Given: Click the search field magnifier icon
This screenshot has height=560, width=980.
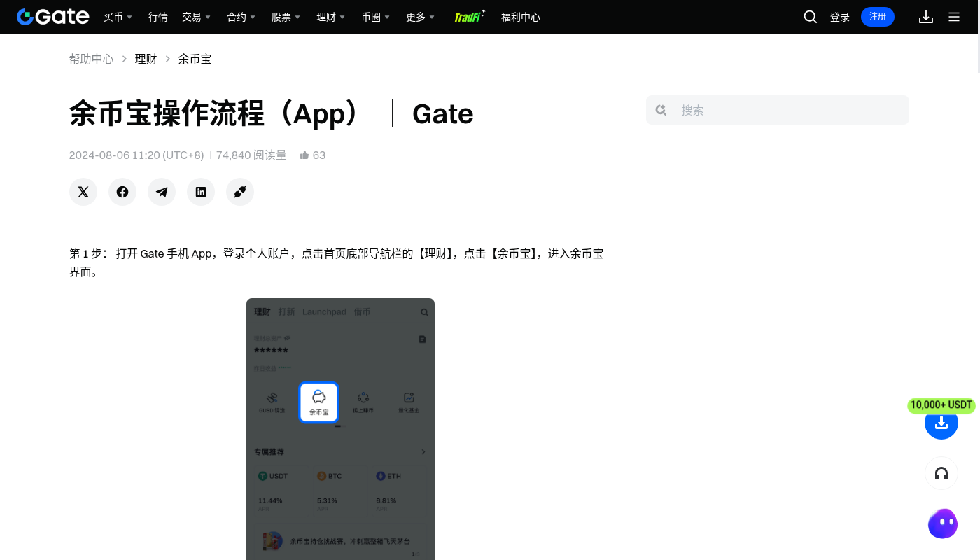Looking at the screenshot, I should (x=661, y=110).
